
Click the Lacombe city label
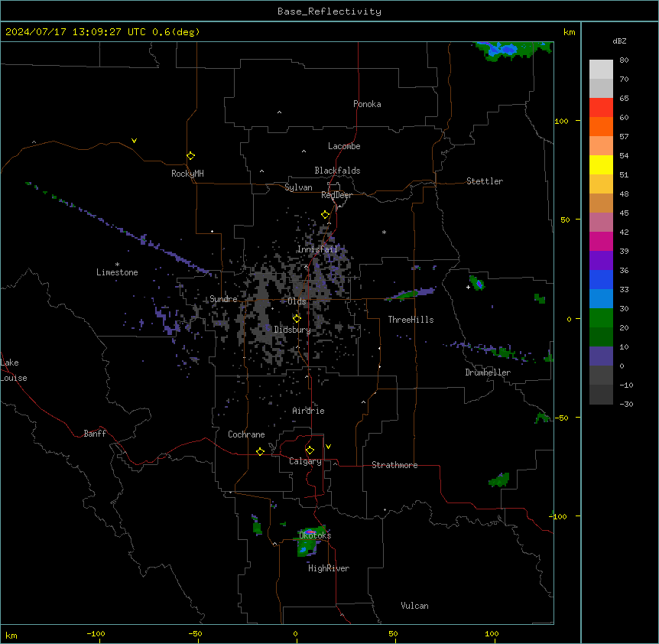click(x=344, y=146)
